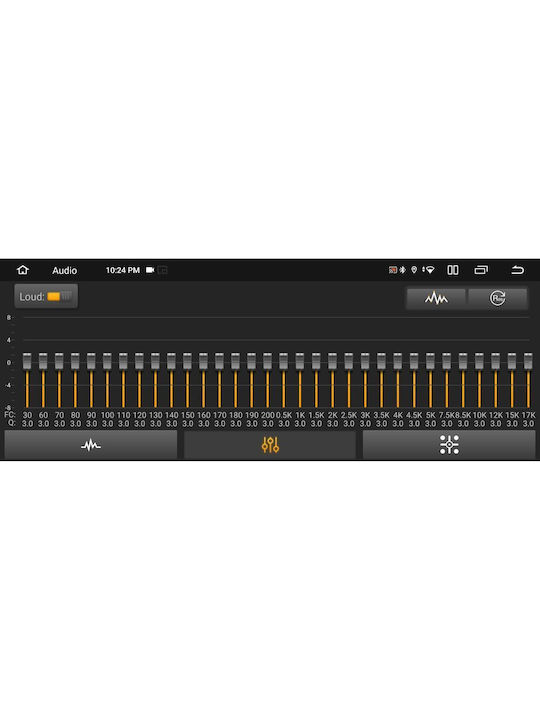This screenshot has width=540, height=720.
Task: Tap the Q value under 17K band
Action: 528,423
